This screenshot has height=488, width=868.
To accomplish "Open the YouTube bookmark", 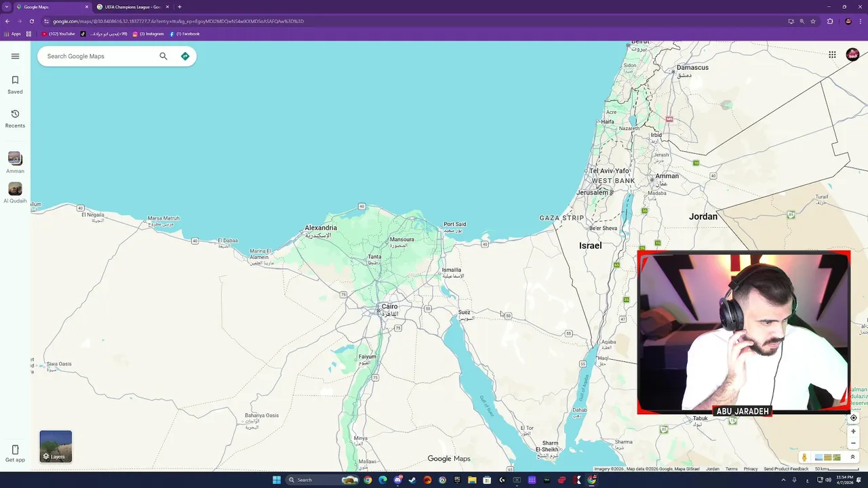I will [58, 34].
